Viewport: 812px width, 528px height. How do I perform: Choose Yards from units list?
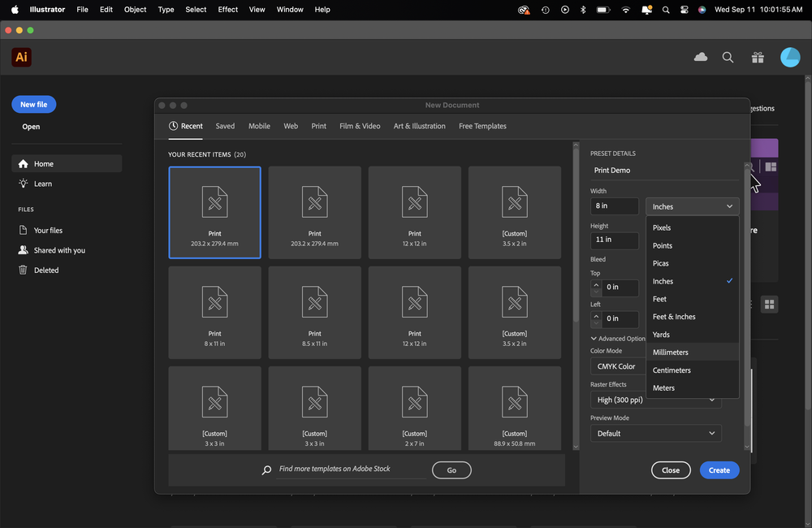(x=693, y=335)
